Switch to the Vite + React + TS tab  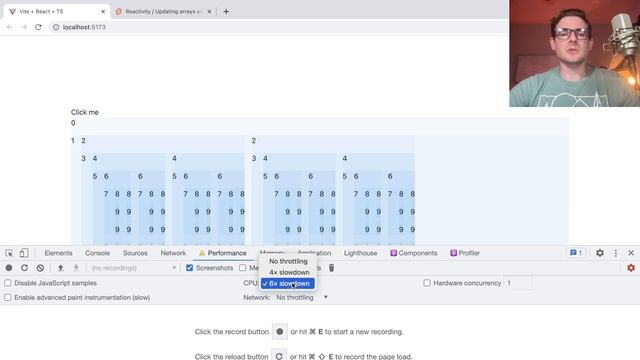pos(56,11)
